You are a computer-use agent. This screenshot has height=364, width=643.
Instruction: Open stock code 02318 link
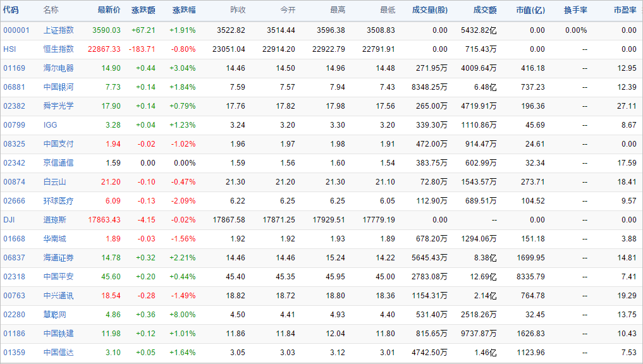click(15, 277)
